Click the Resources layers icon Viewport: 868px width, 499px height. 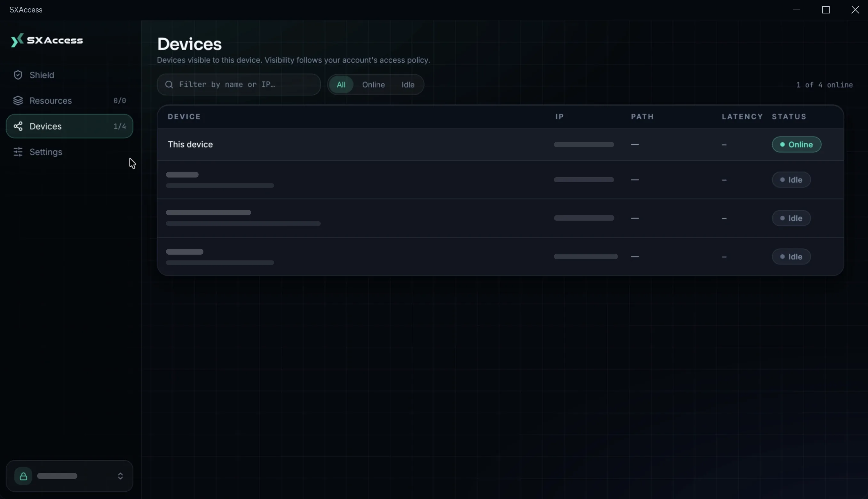tap(18, 101)
